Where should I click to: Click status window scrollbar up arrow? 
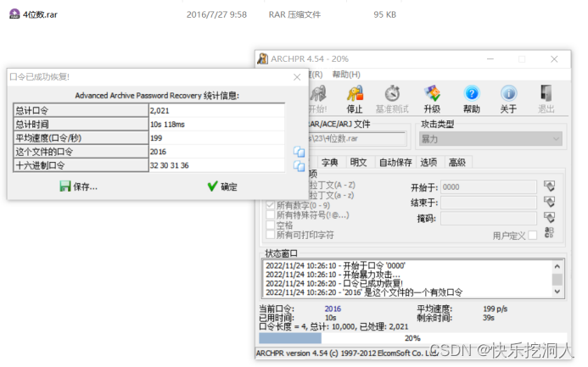(x=557, y=267)
